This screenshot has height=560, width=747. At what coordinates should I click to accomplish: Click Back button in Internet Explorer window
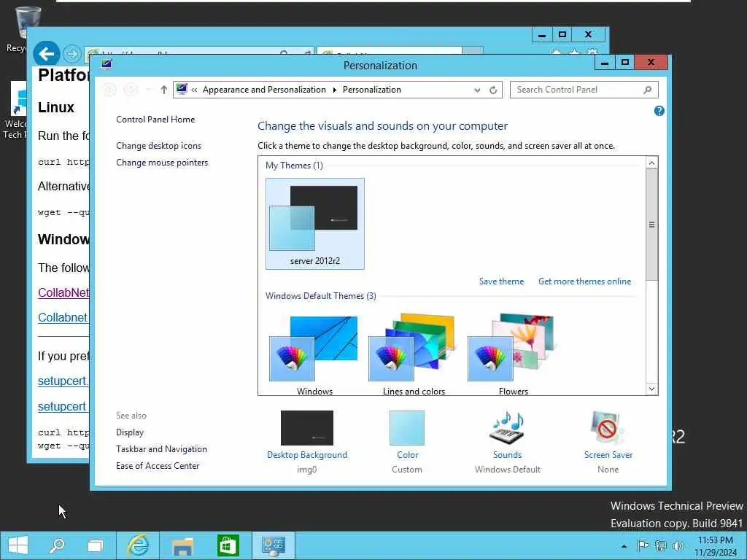[x=46, y=53]
